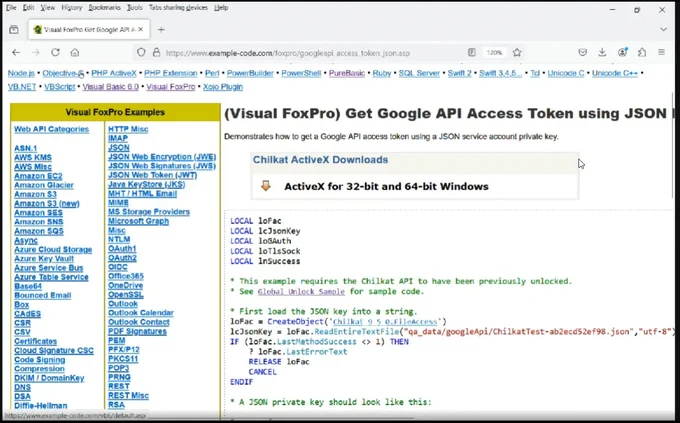Open the DKIM / DomainKey link

tap(49, 378)
